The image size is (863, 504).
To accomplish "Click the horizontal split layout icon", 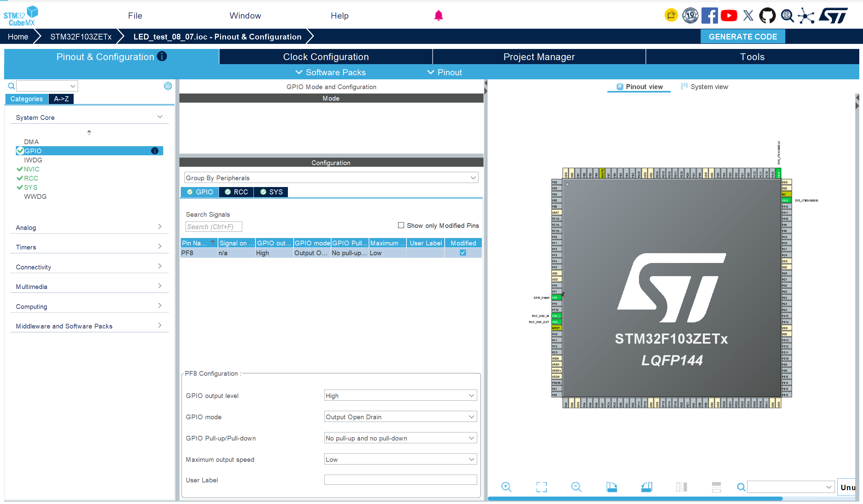I will pyautogui.click(x=716, y=487).
